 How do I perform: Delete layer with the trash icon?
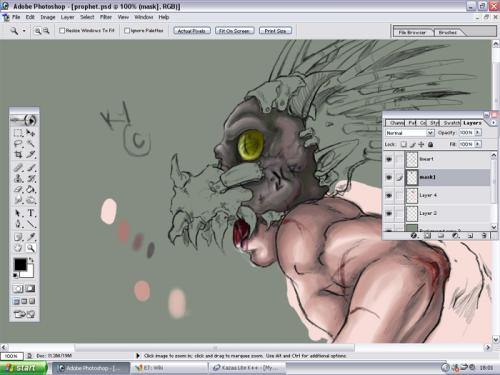point(484,236)
